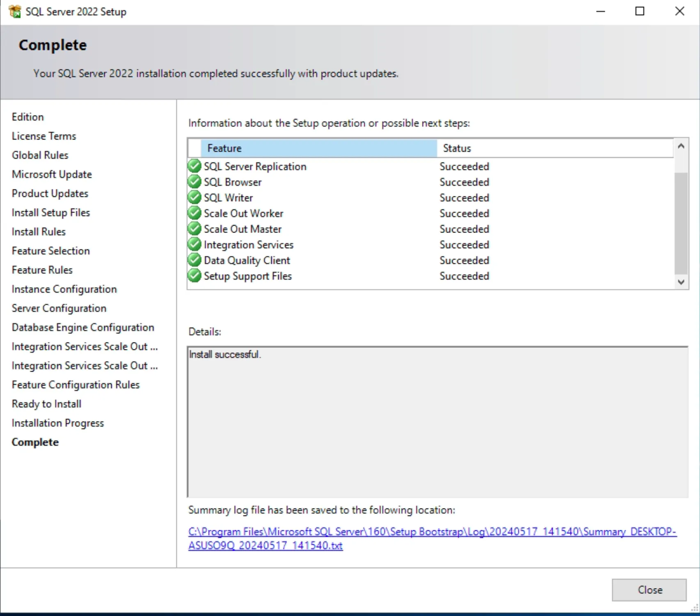Select the License Terms step

click(x=44, y=136)
